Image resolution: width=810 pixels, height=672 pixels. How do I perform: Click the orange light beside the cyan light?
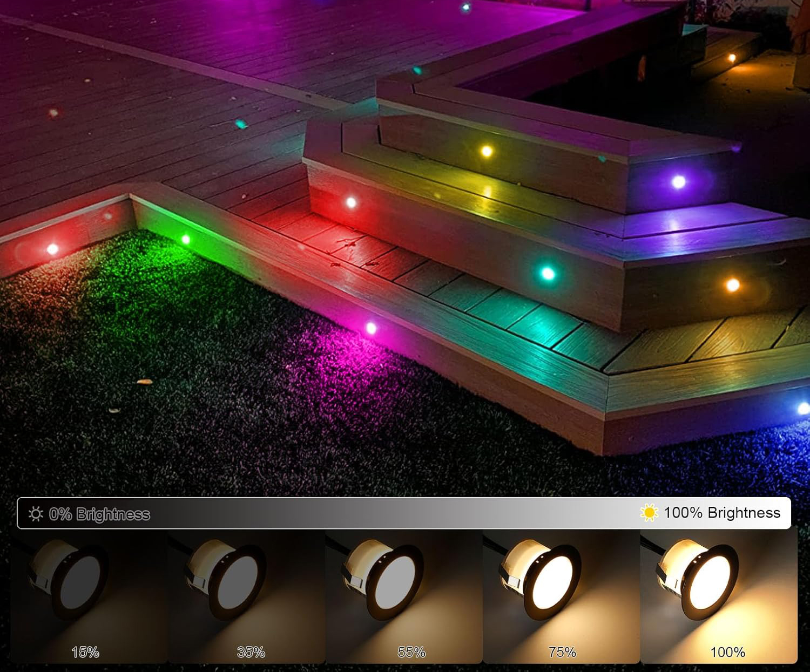click(x=732, y=285)
